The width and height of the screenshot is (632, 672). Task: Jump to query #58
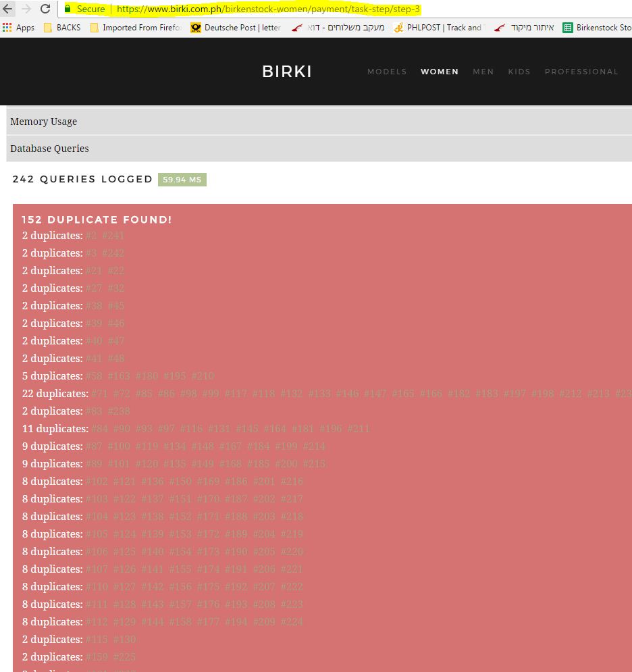94,376
